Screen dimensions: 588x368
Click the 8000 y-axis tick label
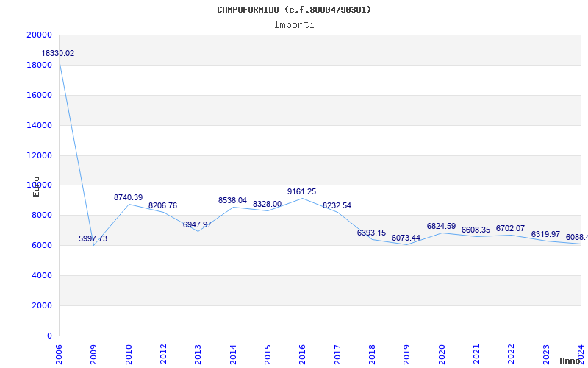click(x=42, y=215)
